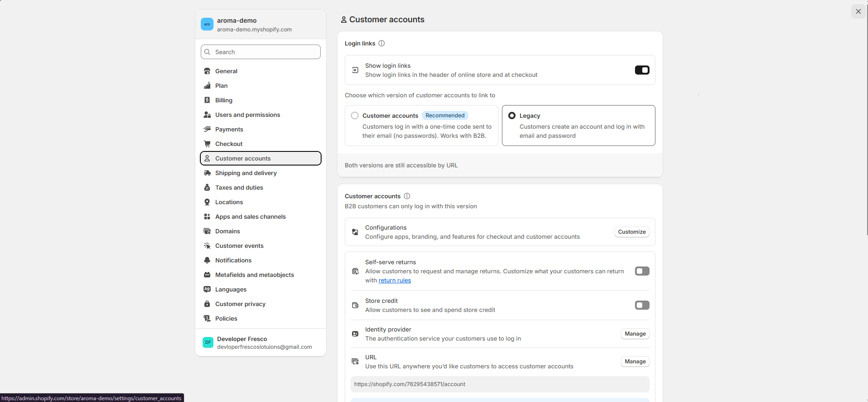Viewport: 868px width, 402px height.
Task: Click the Login links info icon
Action: coord(382,43)
